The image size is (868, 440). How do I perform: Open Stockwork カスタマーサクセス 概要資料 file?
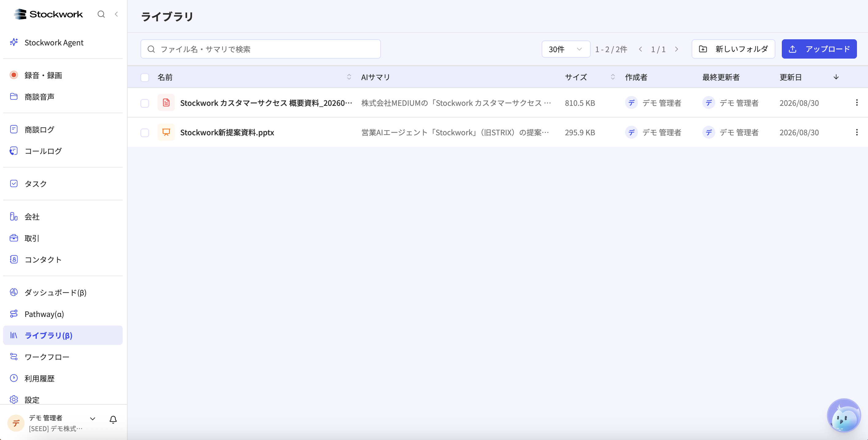point(266,103)
